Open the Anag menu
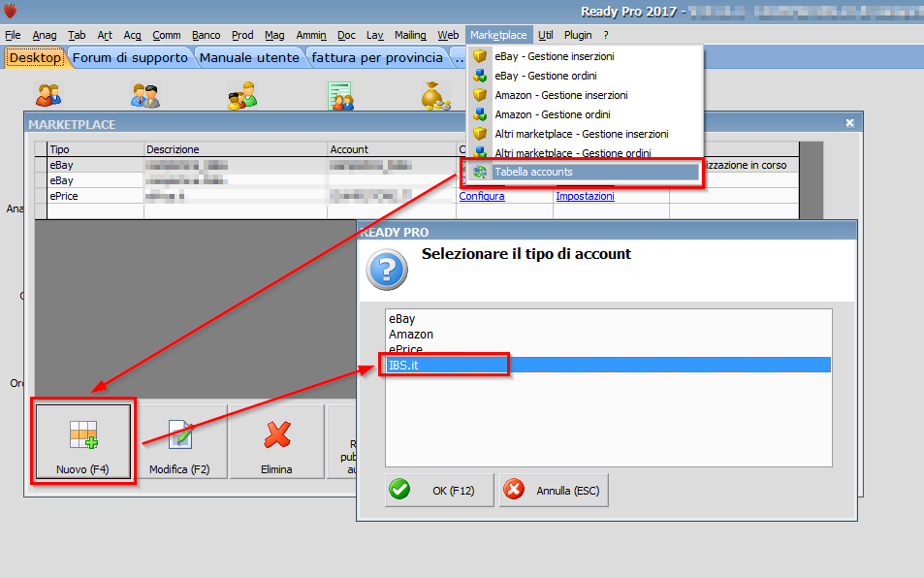 click(x=45, y=35)
